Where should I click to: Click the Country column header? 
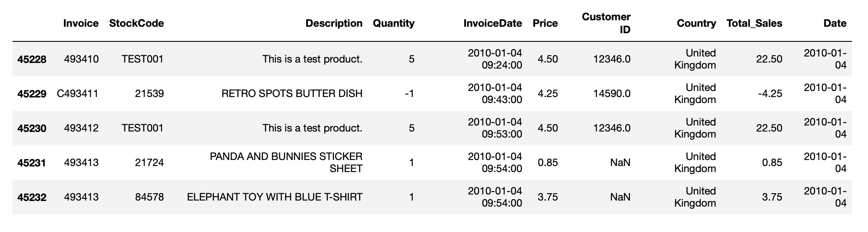coord(696,23)
